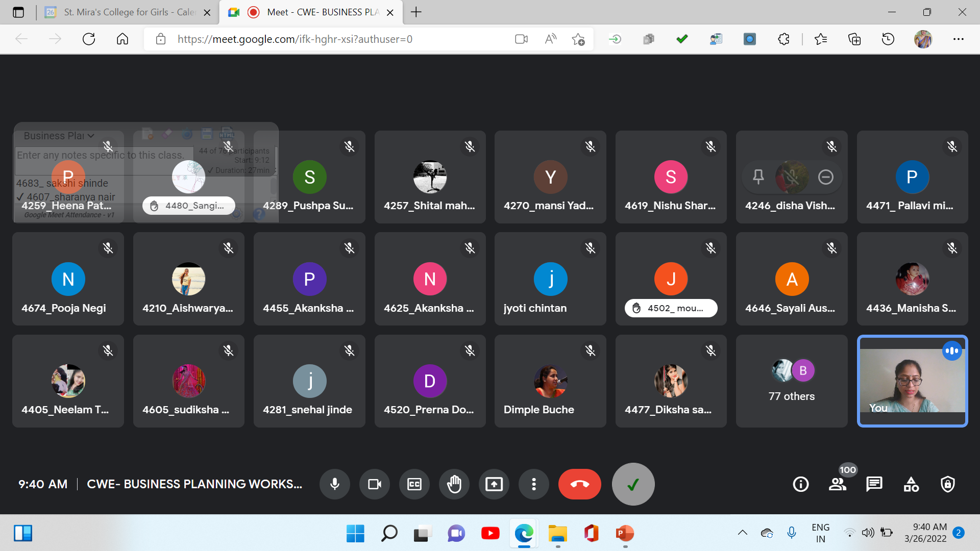Click Present now screen share button

494,484
